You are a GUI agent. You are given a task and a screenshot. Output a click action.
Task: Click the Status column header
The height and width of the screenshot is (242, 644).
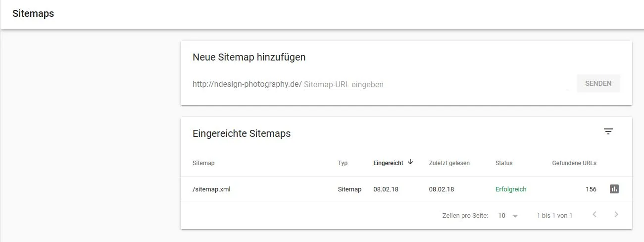coord(504,163)
